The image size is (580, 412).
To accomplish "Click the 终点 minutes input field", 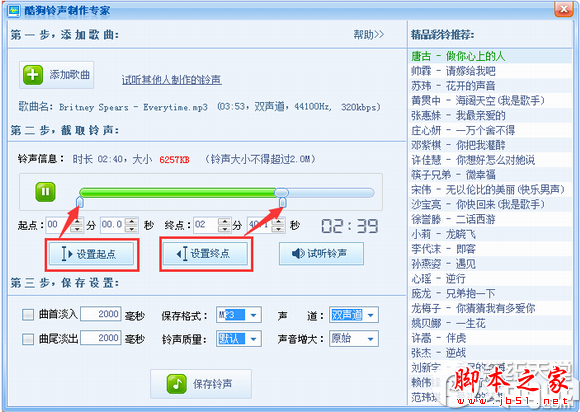I will tap(206, 225).
